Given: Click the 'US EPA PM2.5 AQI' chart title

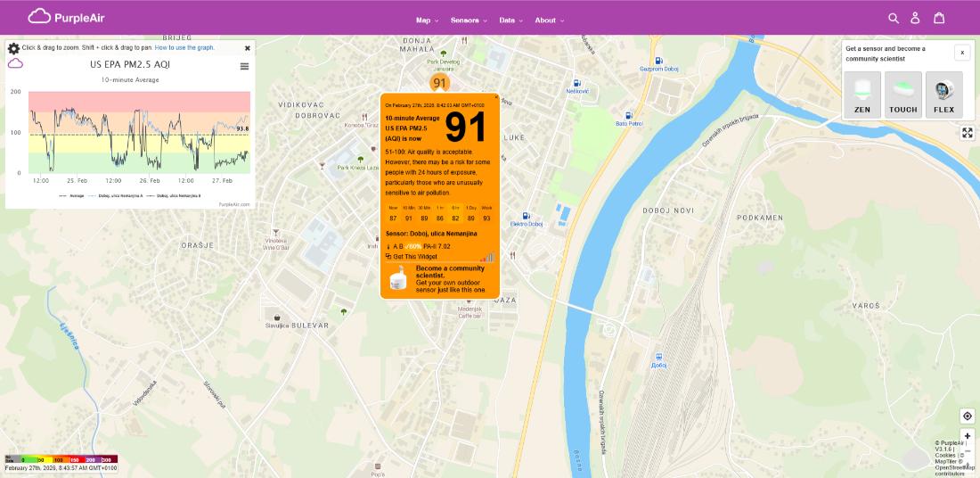Looking at the screenshot, I should pos(130,64).
